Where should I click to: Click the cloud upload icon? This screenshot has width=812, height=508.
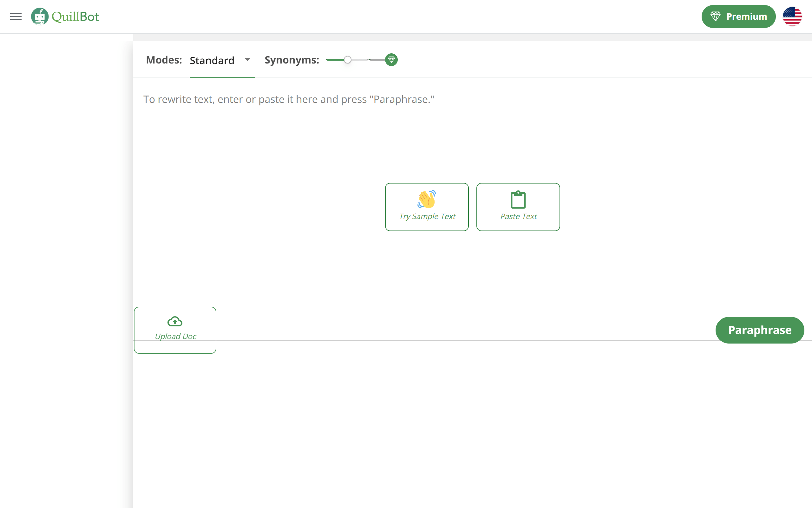[175, 322]
